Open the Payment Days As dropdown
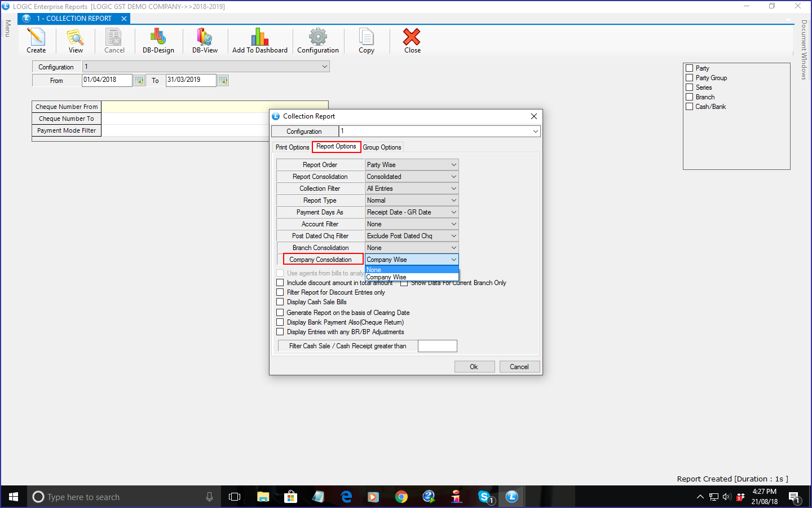 click(412, 212)
